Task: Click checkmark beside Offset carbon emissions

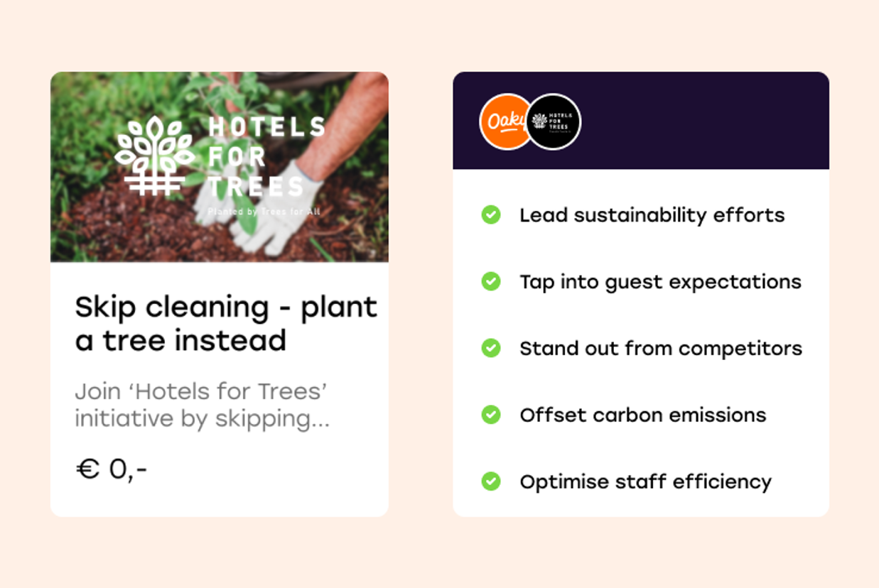Action: 491,415
